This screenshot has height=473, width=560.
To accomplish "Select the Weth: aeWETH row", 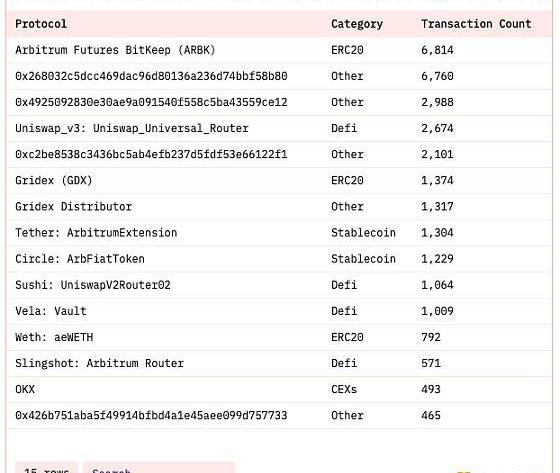I will click(279, 337).
